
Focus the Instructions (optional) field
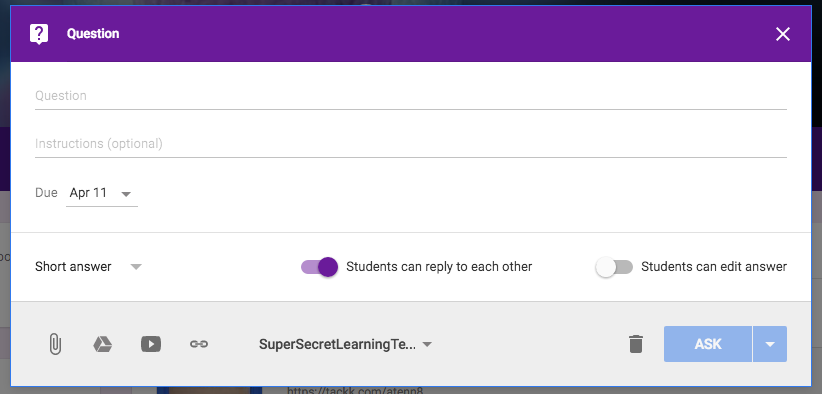(410, 144)
